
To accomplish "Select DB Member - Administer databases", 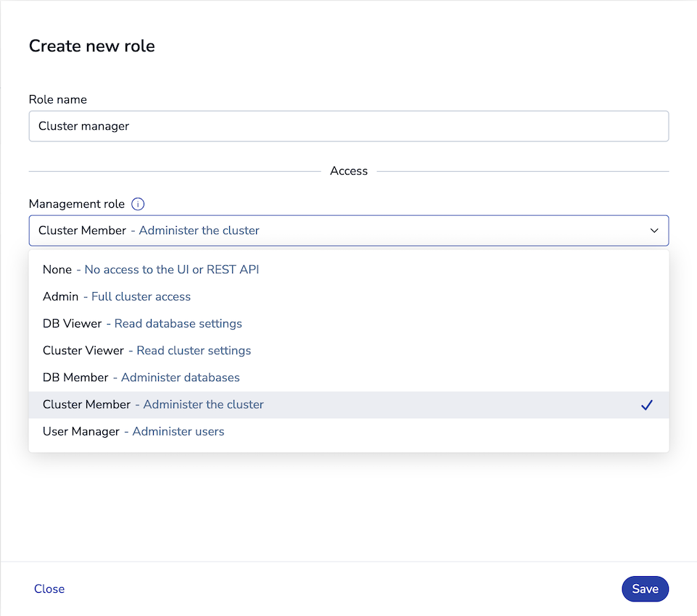I will [134, 377].
